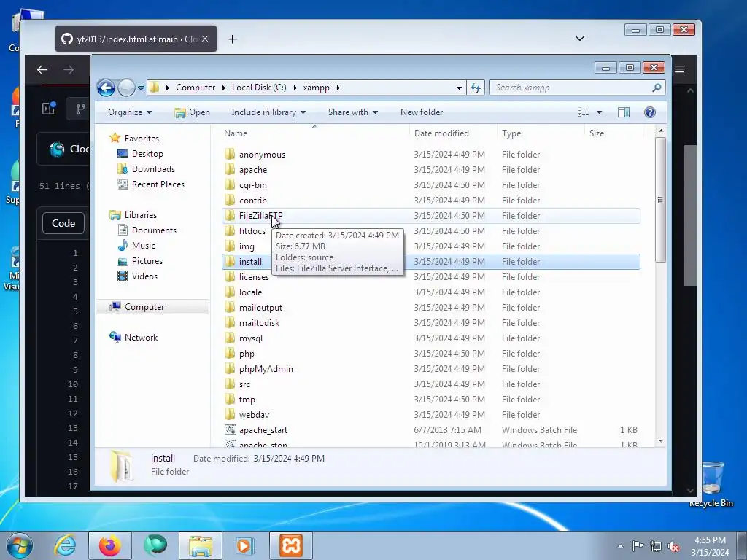Open the view options dropdown arrow
The width and height of the screenshot is (747, 560).
pos(600,112)
